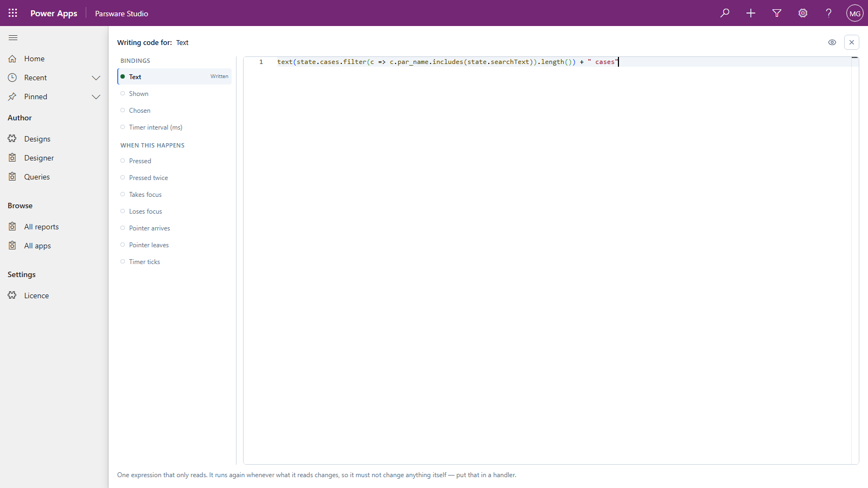Click the Licence puzzle icon
Viewport: 868px width, 488px height.
(x=12, y=296)
